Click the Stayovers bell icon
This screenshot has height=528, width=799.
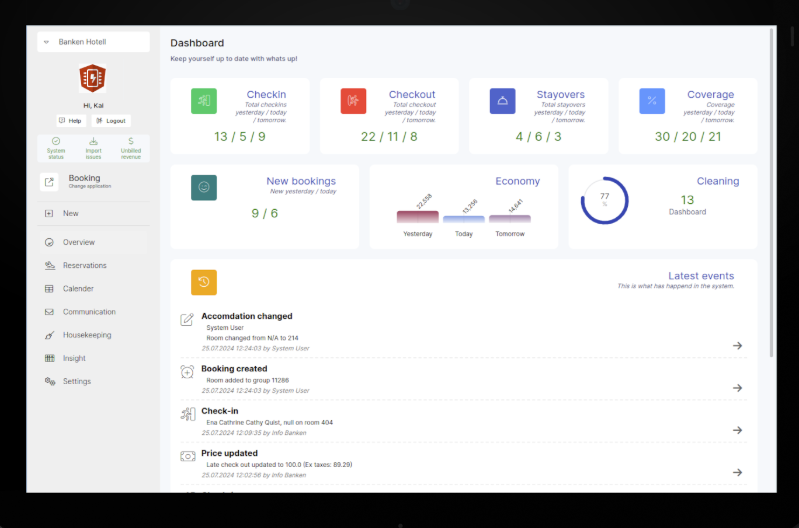502,101
